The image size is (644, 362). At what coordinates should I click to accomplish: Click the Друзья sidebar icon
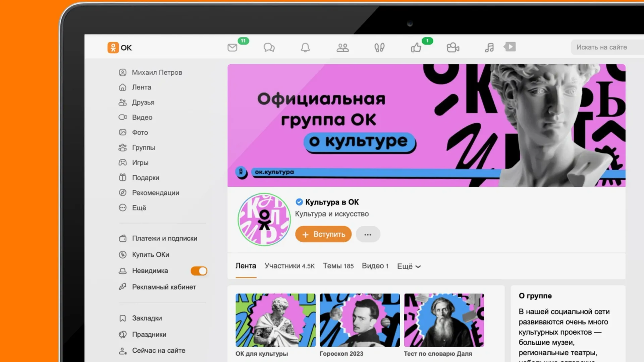point(123,103)
